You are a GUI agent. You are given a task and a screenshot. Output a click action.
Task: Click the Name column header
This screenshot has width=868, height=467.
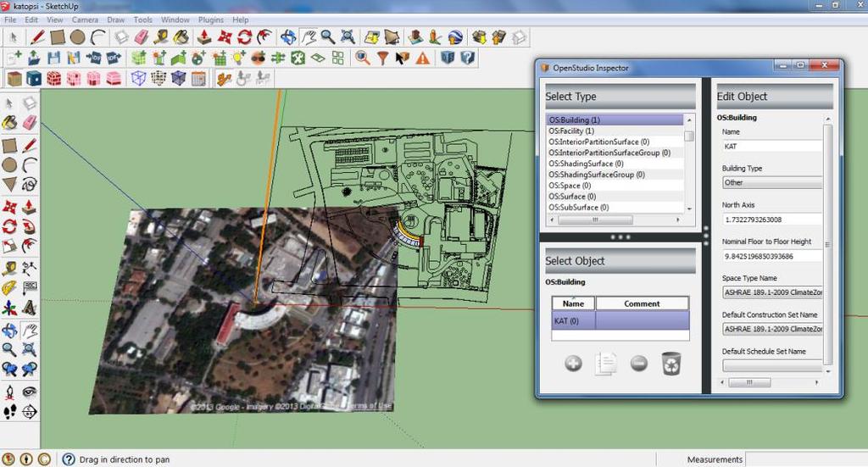(573, 303)
